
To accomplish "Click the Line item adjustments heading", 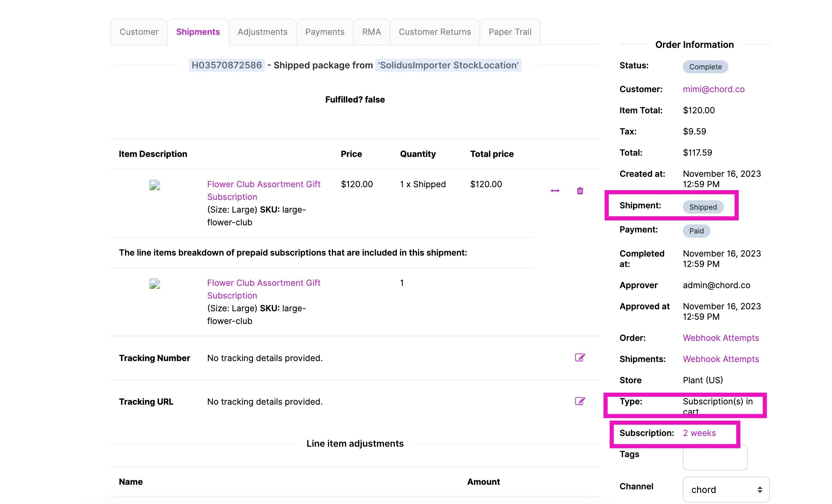I will (355, 443).
